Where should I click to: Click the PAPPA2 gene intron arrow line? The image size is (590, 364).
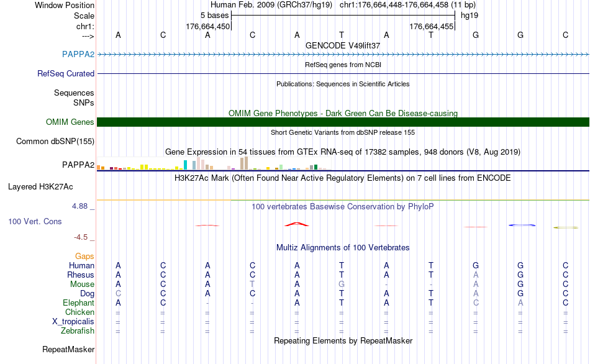tap(343, 55)
